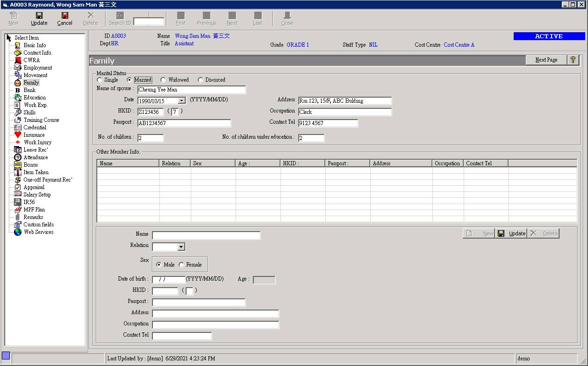The image size is (588, 366).
Task: Click the Next Page button
Action: [x=546, y=60]
